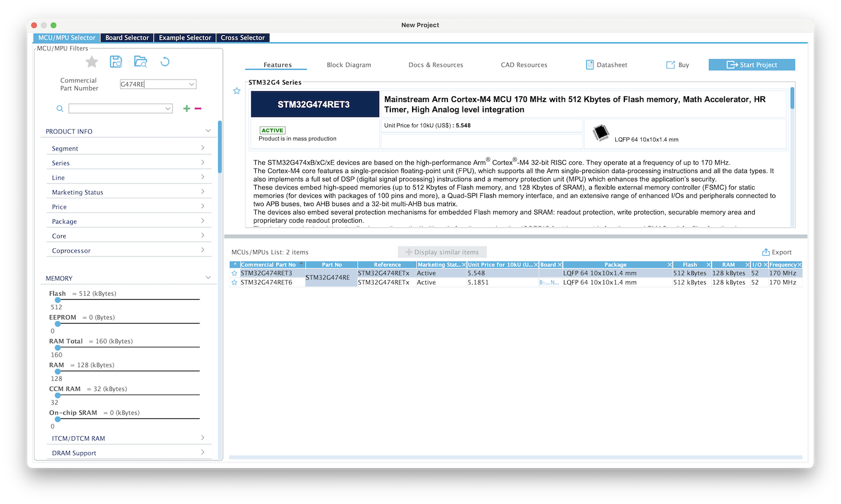The image size is (841, 504).
Task: Open the Block Diagram tab
Action: pyautogui.click(x=349, y=65)
